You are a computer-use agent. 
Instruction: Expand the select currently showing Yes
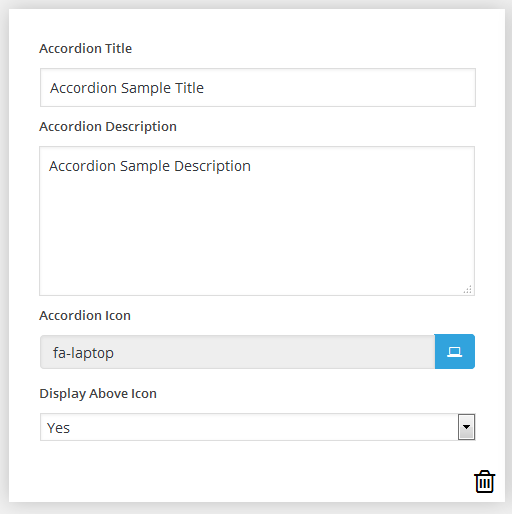click(x=258, y=427)
